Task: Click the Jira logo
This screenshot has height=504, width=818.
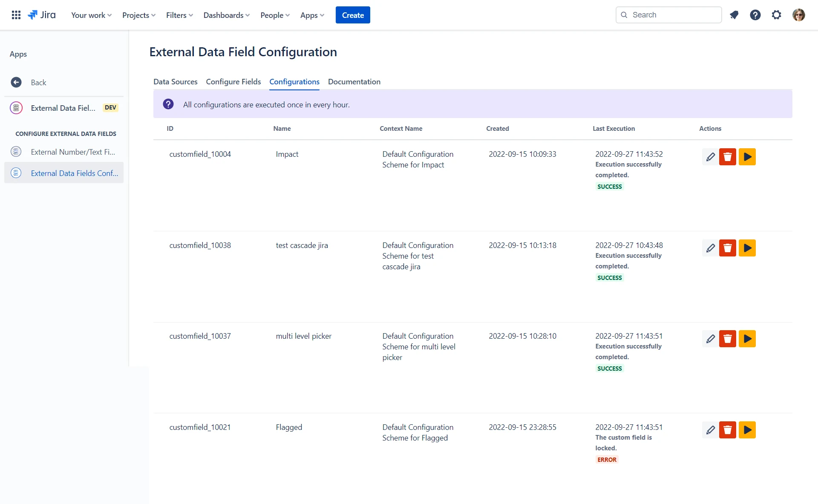Action: coord(42,15)
